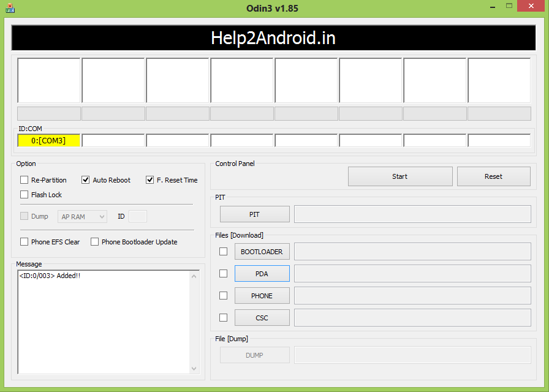Viewport: 549px width, 392px height.
Task: Select the yellow 0:[COM3] port box
Action: click(x=48, y=141)
